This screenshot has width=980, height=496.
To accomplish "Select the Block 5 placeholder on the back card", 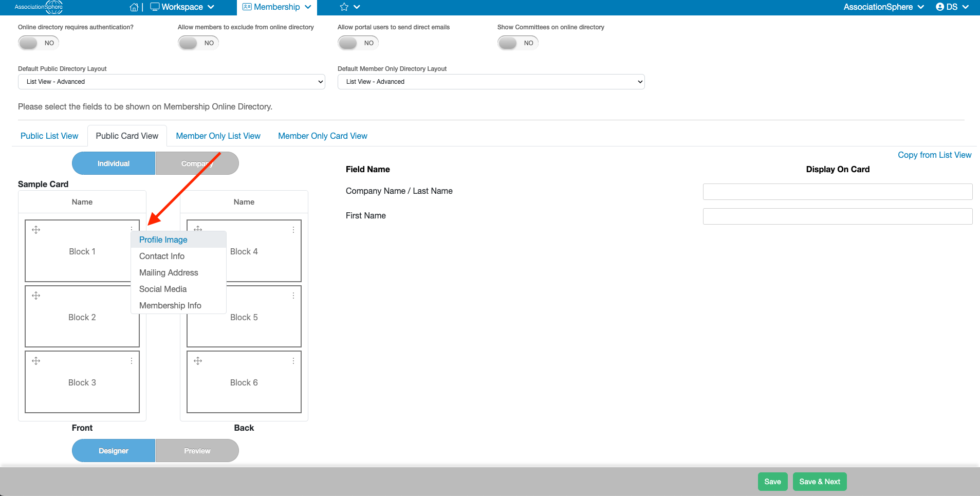I will (244, 317).
